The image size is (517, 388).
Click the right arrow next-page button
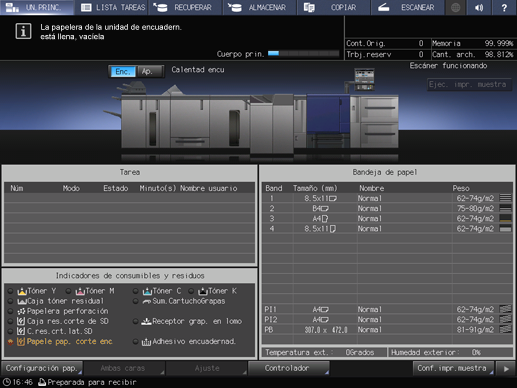click(506, 369)
